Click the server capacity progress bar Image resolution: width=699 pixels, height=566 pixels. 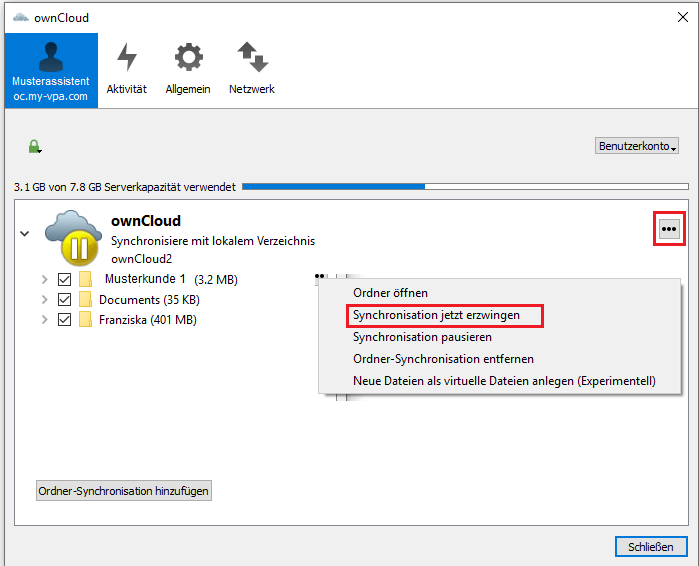pyautogui.click(x=465, y=187)
